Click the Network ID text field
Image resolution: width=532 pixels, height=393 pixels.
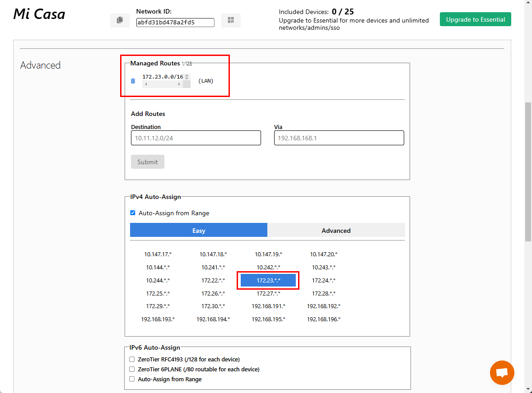pos(175,23)
